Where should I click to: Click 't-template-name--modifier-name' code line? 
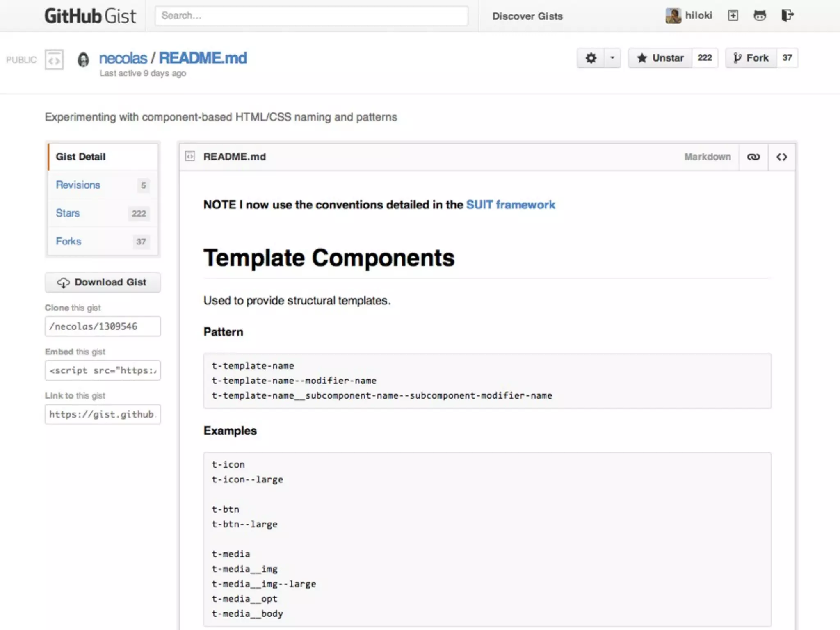(294, 381)
